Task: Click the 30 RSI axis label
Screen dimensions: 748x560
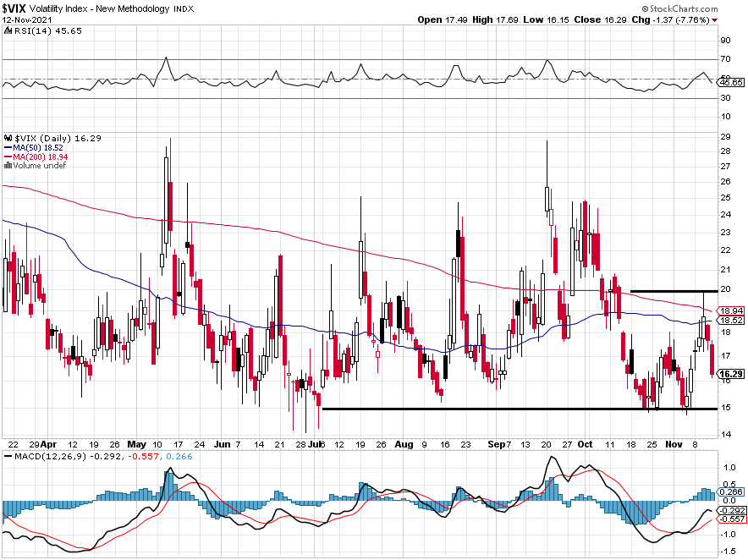Action: [726, 98]
